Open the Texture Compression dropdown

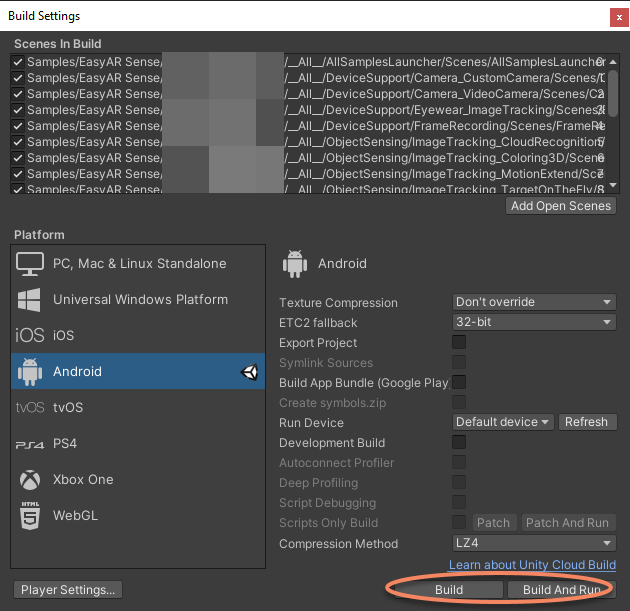(x=534, y=303)
